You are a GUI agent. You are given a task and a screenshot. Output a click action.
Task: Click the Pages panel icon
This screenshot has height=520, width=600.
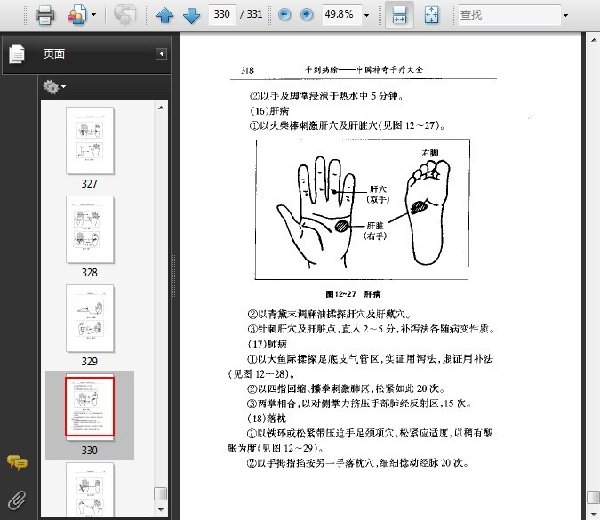(x=17, y=54)
